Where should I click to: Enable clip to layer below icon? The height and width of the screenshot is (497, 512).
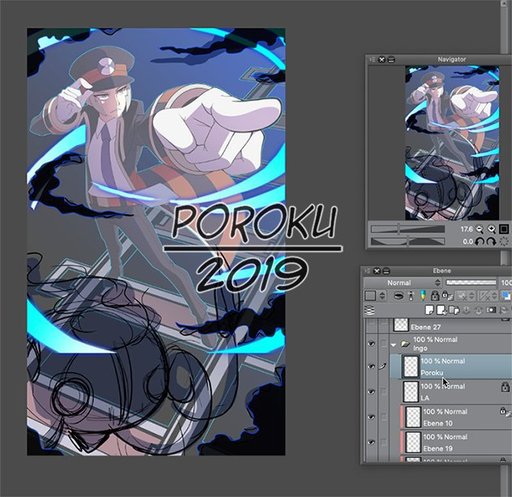click(x=398, y=296)
